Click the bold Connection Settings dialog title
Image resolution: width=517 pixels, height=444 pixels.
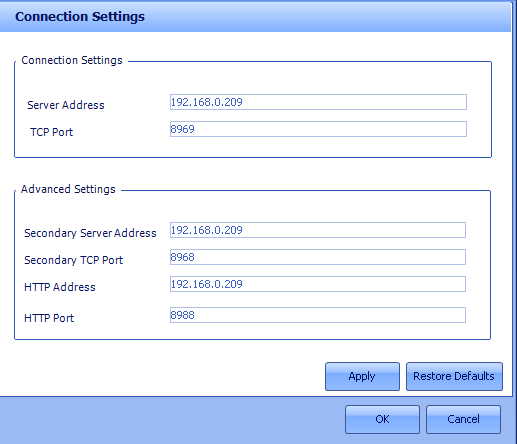coord(80,17)
